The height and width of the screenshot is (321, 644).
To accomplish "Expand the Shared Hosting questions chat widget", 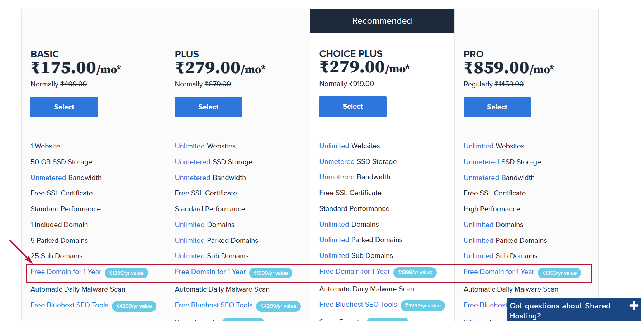I will 634,306.
